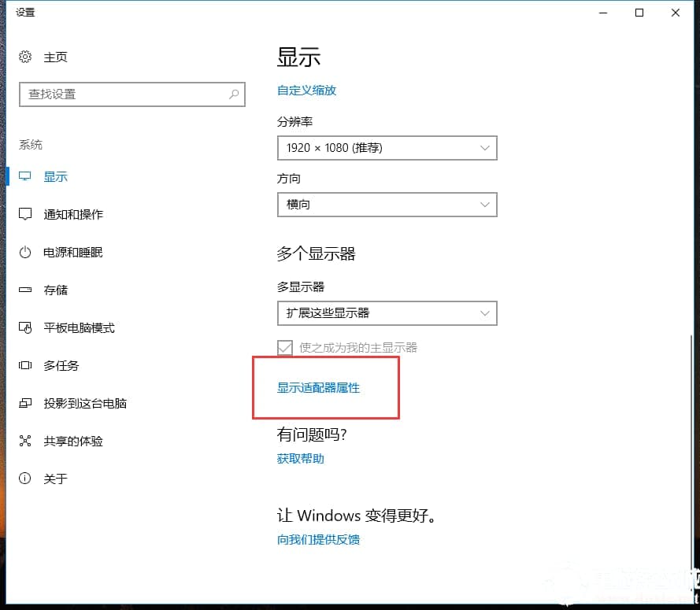The height and width of the screenshot is (610, 700).
Task: Open 共享的体验 with its share icon
Action: click(24, 441)
